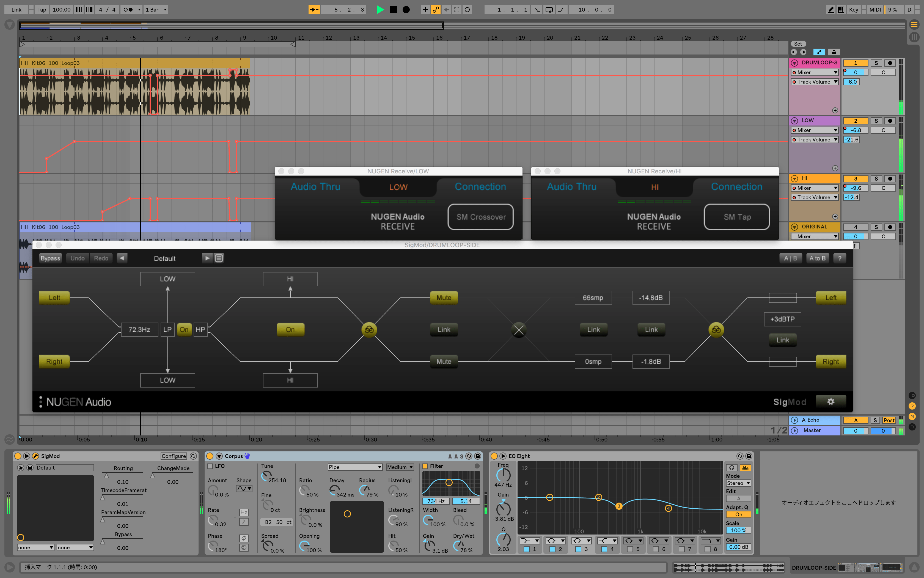This screenshot has width=924, height=578.
Task: Stop playback with the square Stop button
Action: (393, 10)
